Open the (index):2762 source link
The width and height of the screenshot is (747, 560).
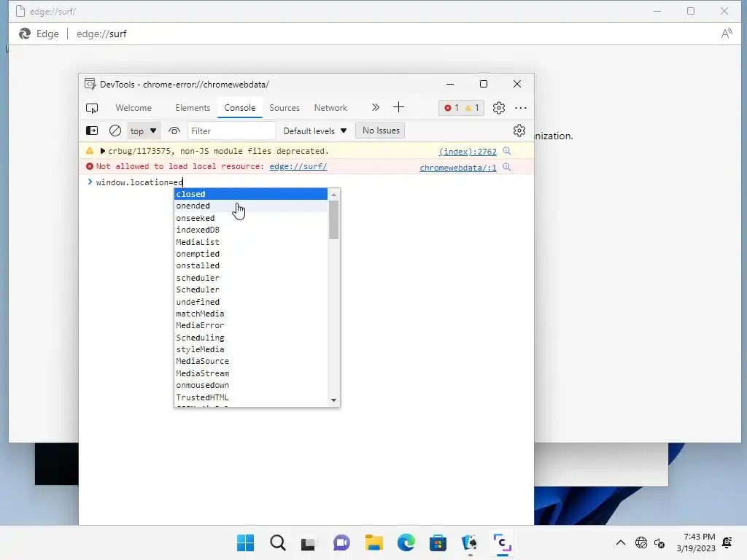(468, 152)
